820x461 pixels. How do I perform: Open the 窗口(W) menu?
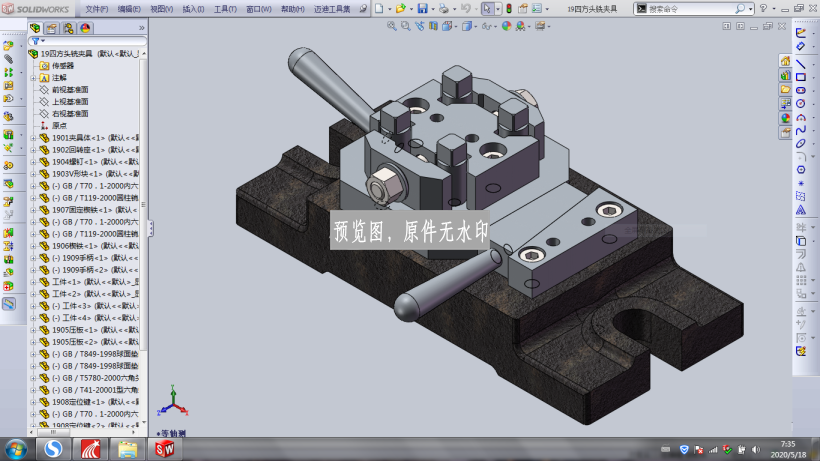(259, 9)
